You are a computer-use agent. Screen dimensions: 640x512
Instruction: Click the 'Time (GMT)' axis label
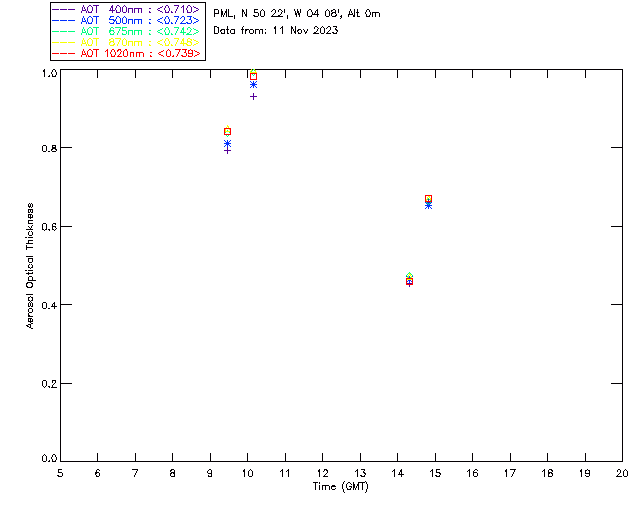pyautogui.click(x=340, y=487)
